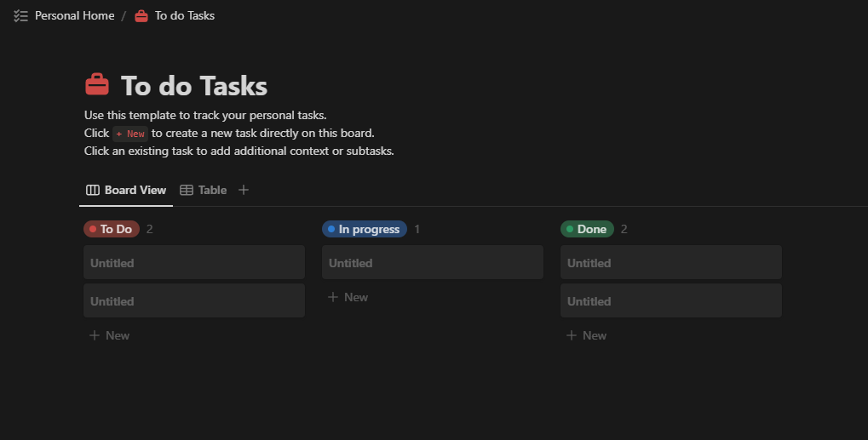The image size is (868, 440).
Task: Click the To Do status tag
Action: point(112,229)
